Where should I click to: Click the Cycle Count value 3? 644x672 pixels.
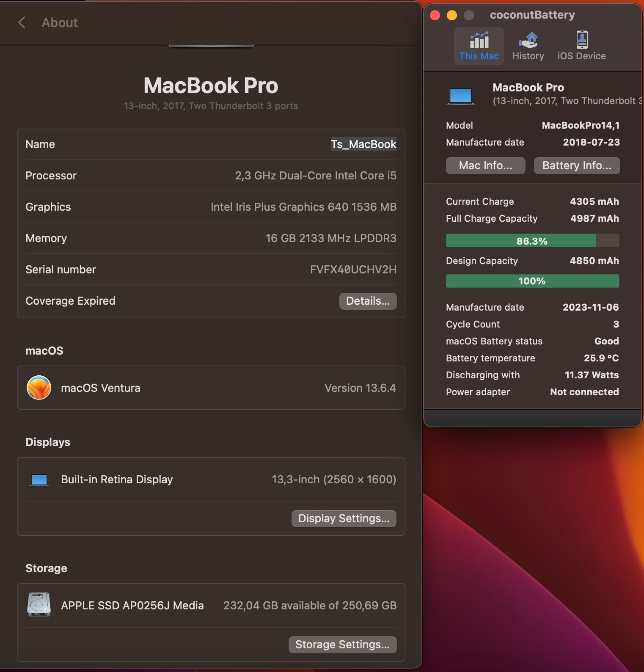click(x=616, y=324)
